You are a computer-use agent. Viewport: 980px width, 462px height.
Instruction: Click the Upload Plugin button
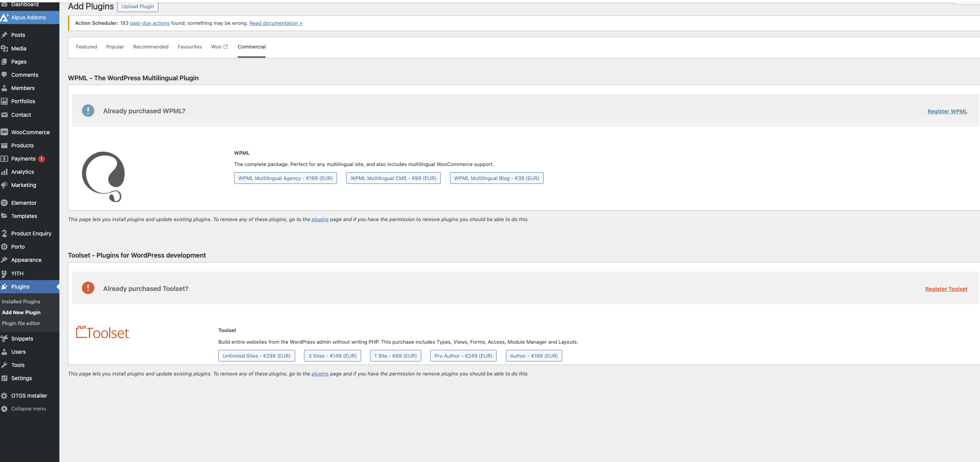coord(138,7)
